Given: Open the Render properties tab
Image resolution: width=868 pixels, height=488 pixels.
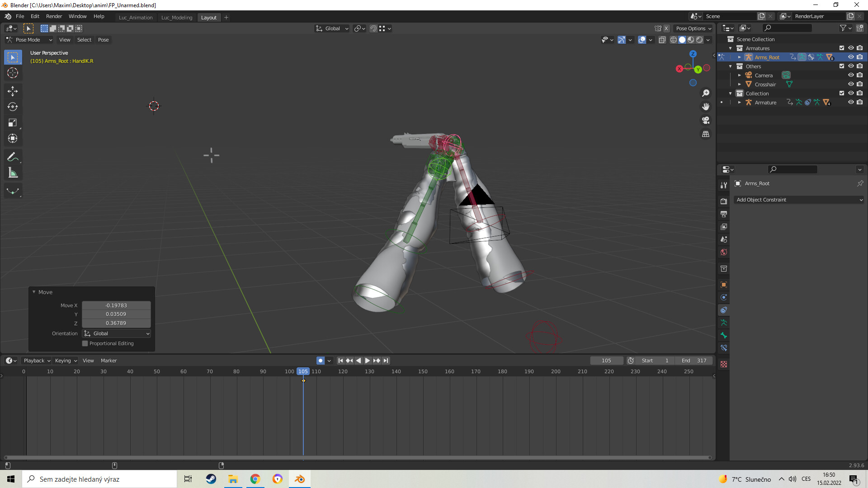Looking at the screenshot, I should tap(724, 201).
